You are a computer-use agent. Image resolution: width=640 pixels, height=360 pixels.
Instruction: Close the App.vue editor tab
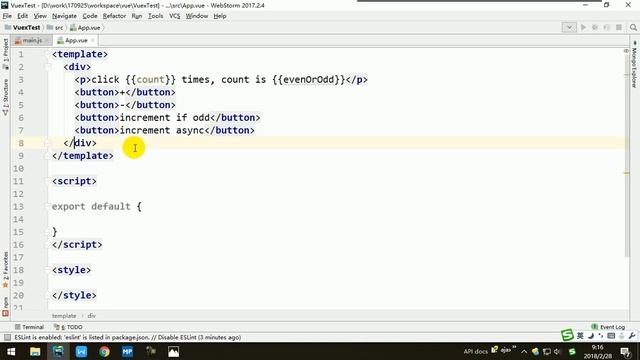click(93, 40)
